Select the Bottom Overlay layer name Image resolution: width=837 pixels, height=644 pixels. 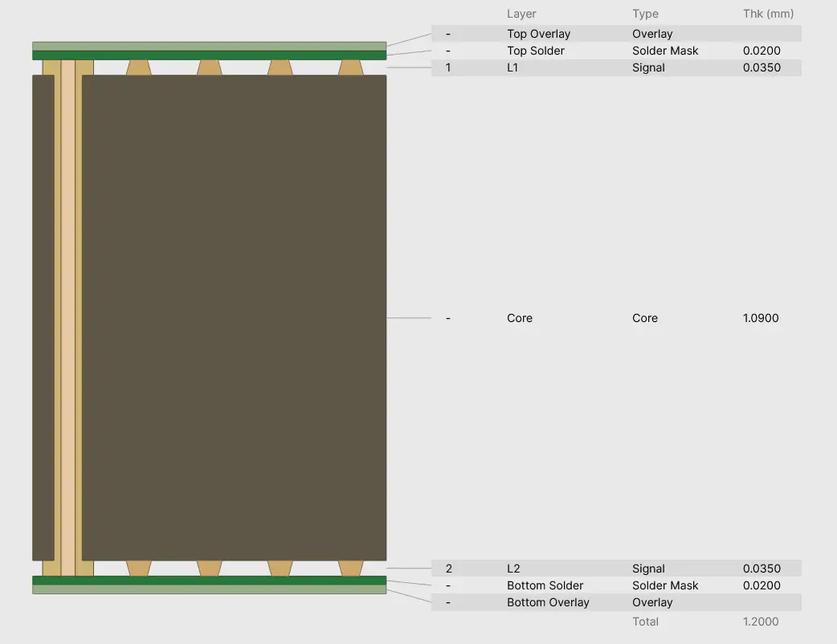pyautogui.click(x=548, y=602)
